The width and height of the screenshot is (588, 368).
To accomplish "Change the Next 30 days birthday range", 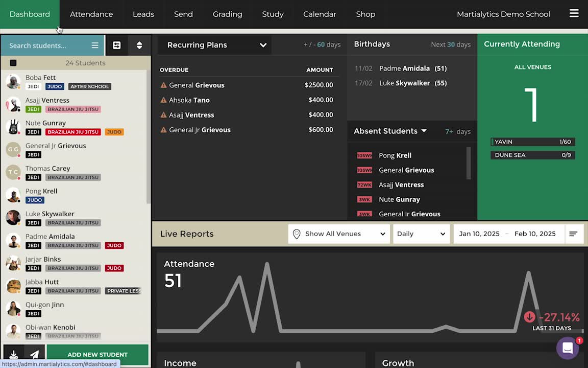I will [x=451, y=44].
